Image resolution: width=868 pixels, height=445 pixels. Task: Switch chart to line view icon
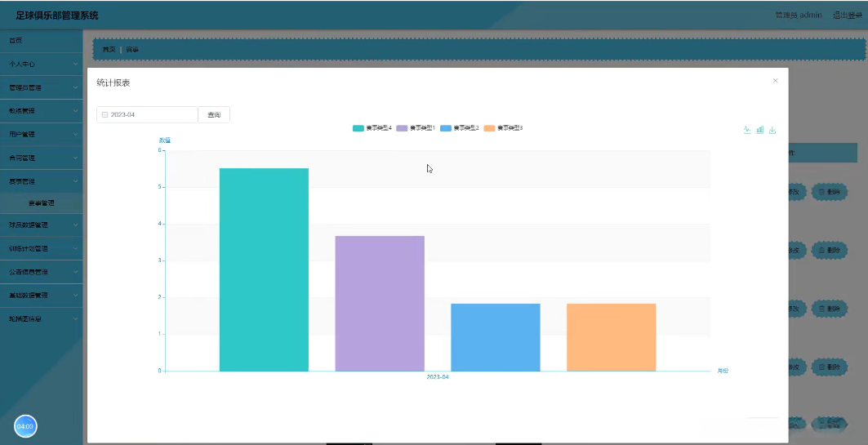click(747, 130)
